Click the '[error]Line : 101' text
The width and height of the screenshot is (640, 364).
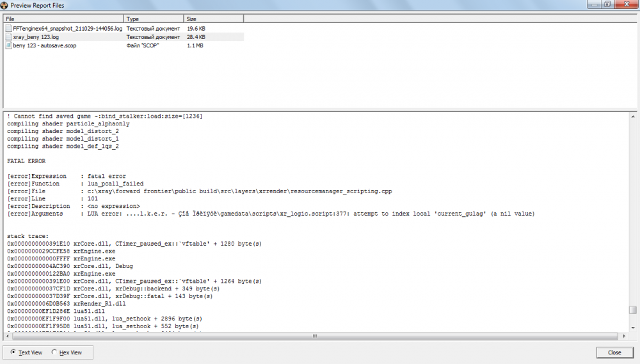point(52,199)
